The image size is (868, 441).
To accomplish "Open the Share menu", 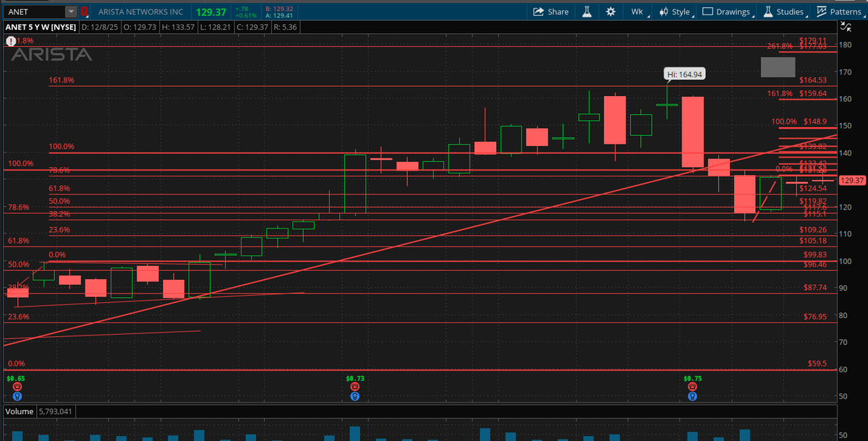I will (551, 12).
